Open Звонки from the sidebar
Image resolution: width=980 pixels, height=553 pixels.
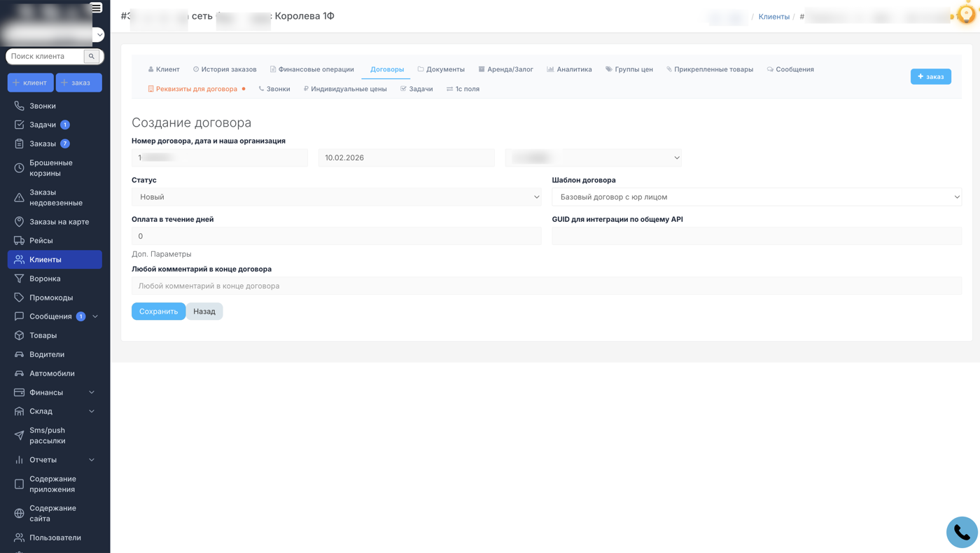pos(43,106)
